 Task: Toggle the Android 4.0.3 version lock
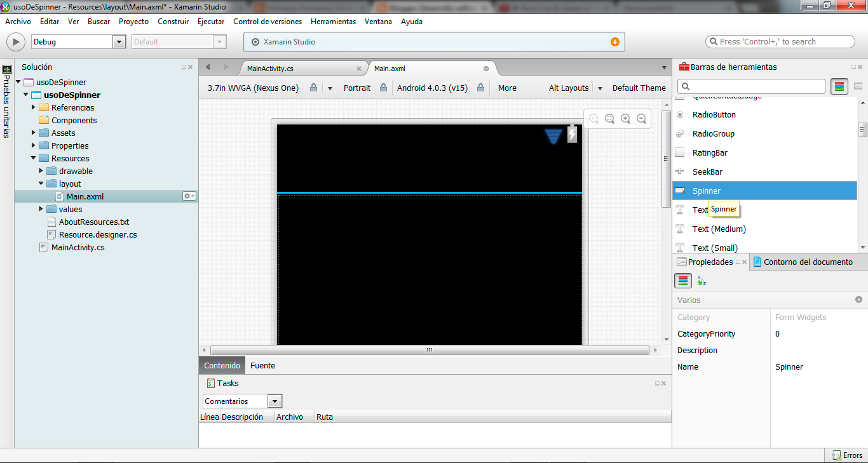pyautogui.click(x=480, y=88)
